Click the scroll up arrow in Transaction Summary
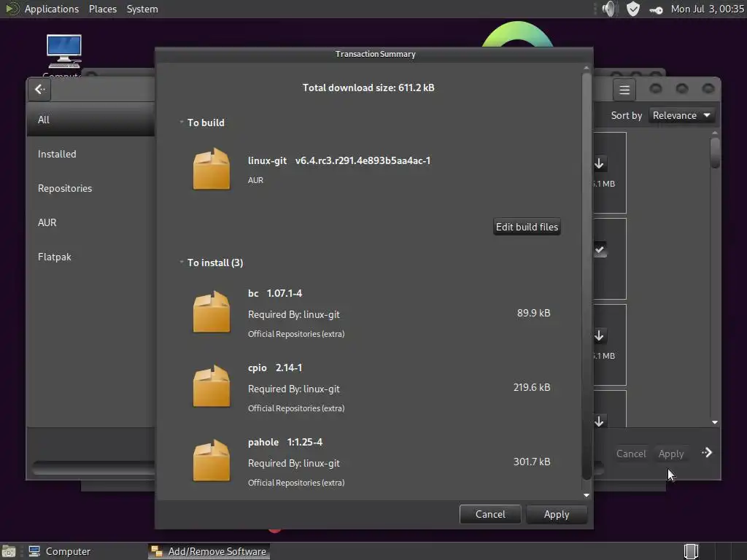The image size is (747, 560). [587, 68]
